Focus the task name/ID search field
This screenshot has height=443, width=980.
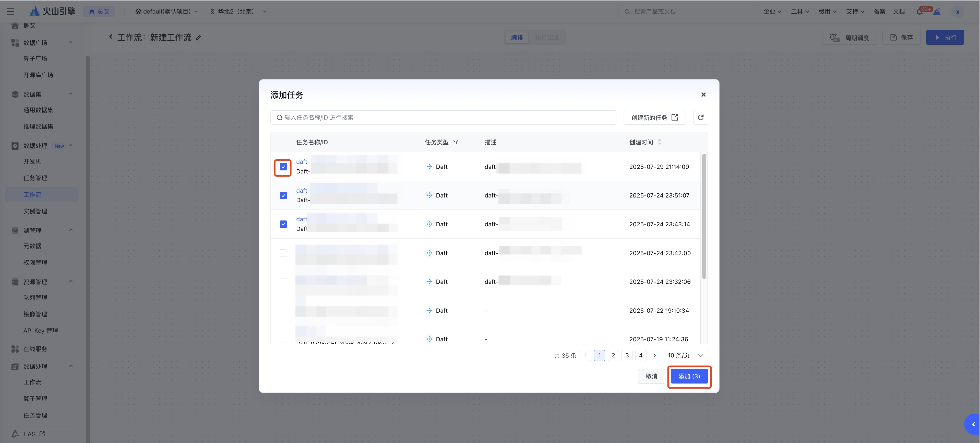pos(443,118)
